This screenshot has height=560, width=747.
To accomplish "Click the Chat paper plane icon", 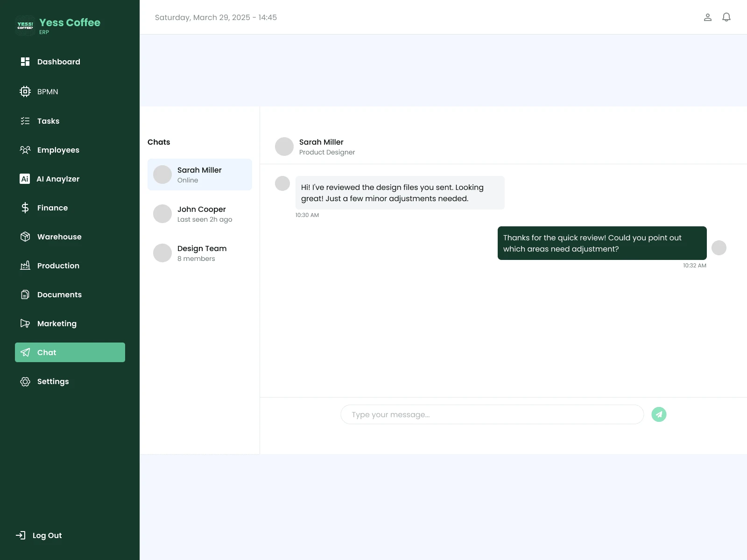I will (x=25, y=352).
